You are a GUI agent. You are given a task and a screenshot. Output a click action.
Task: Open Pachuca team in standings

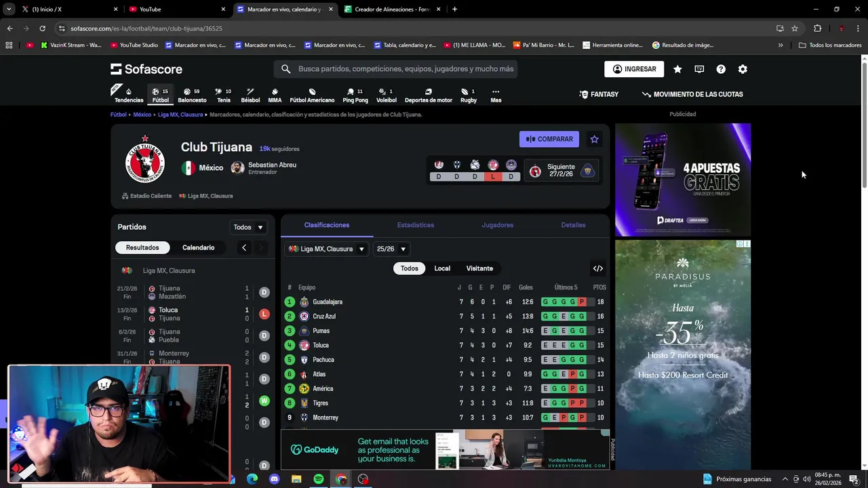click(323, 360)
